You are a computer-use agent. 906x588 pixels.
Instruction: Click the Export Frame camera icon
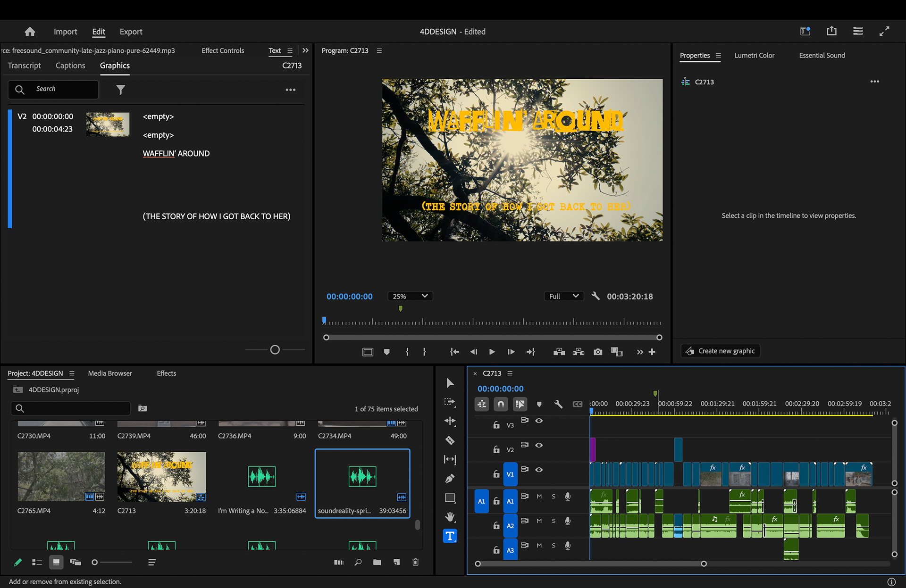coord(598,352)
